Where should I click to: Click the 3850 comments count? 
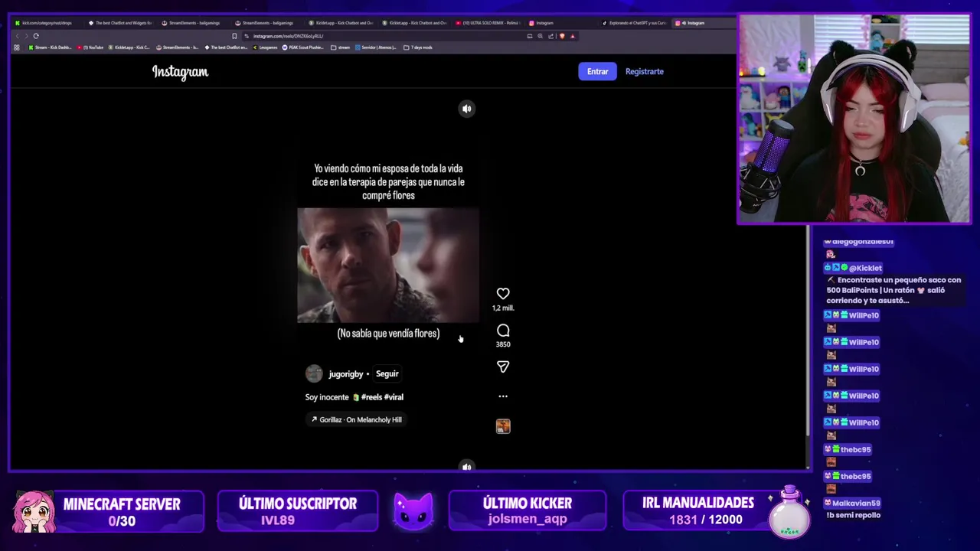(503, 344)
